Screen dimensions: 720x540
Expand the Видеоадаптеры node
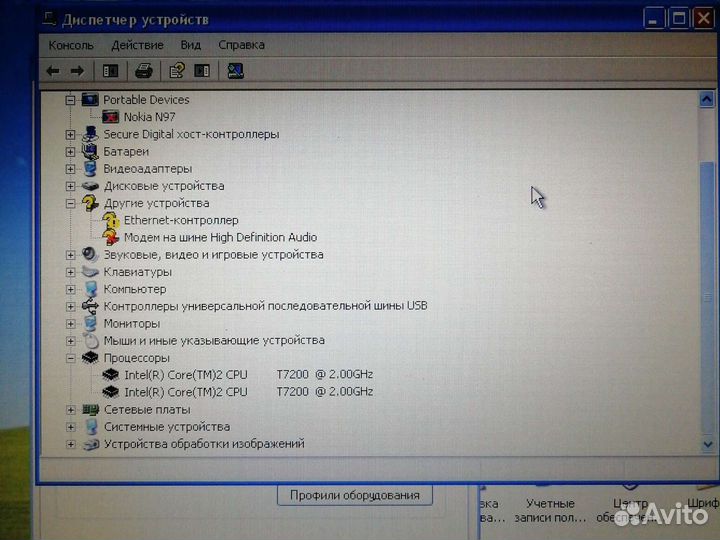[70, 169]
